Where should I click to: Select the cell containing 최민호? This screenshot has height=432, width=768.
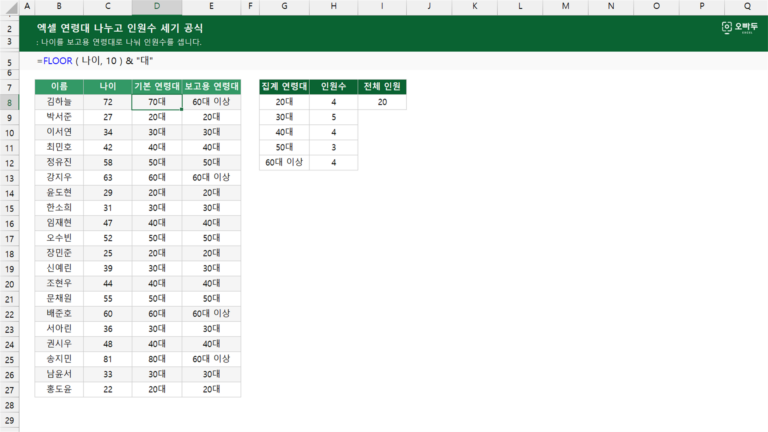pos(59,147)
